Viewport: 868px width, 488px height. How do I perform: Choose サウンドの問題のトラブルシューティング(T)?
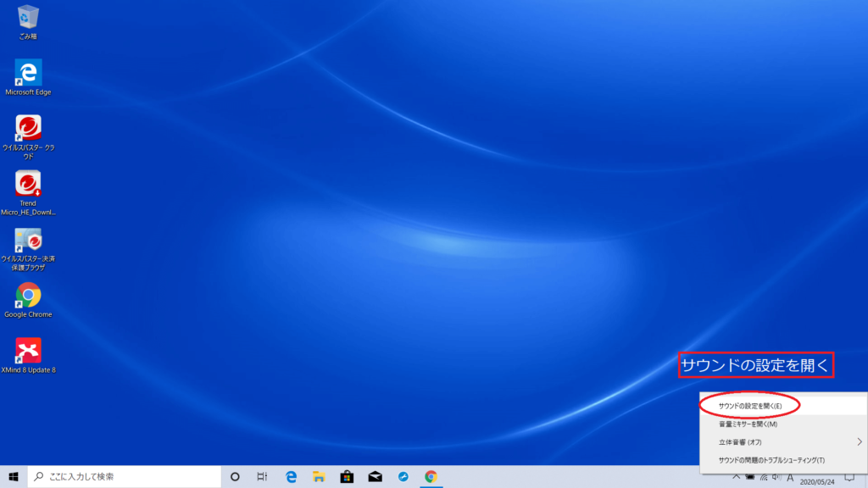[x=783, y=460]
